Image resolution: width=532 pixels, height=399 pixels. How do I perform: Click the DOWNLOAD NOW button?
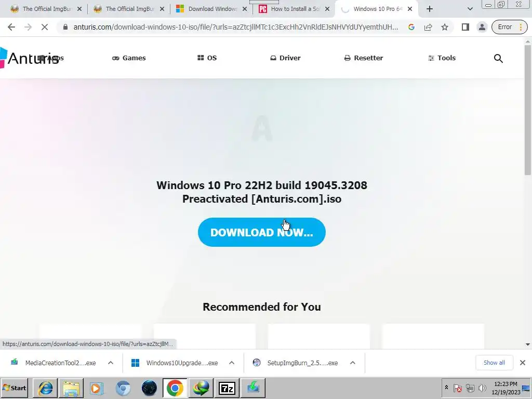262,232
